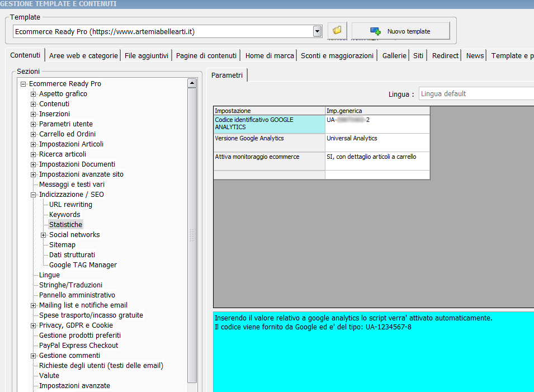Expand the Inserzioni node

(x=33, y=114)
